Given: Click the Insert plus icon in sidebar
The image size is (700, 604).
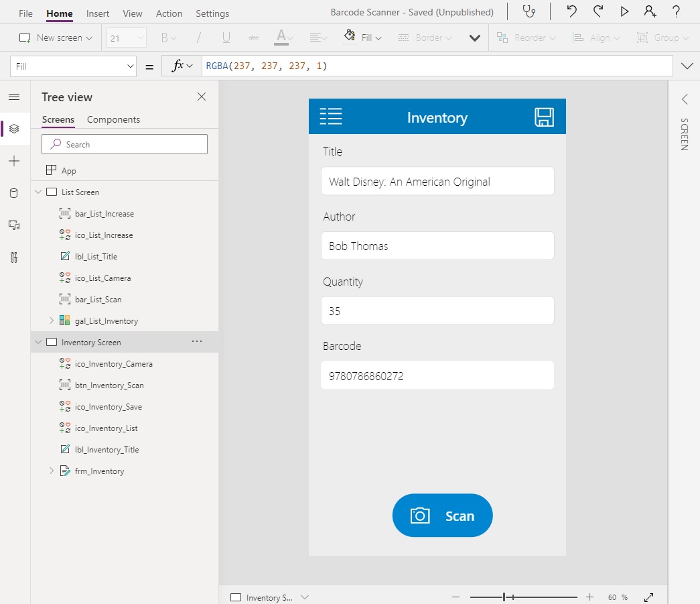Looking at the screenshot, I should (x=14, y=162).
